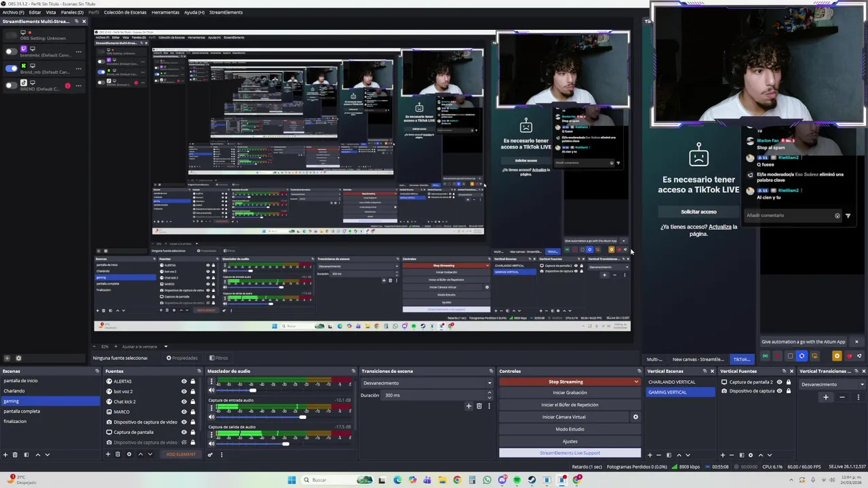
Task: Open the Editar menu
Action: 35,12
